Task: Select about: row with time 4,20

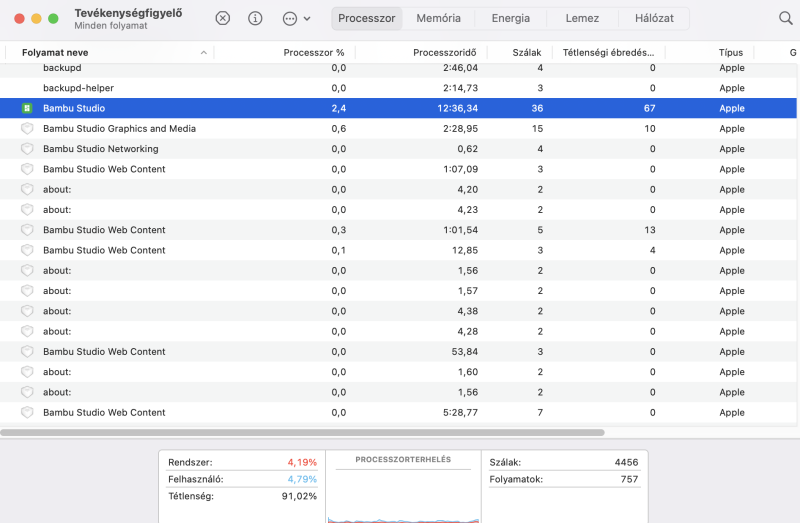Action: tap(398, 189)
